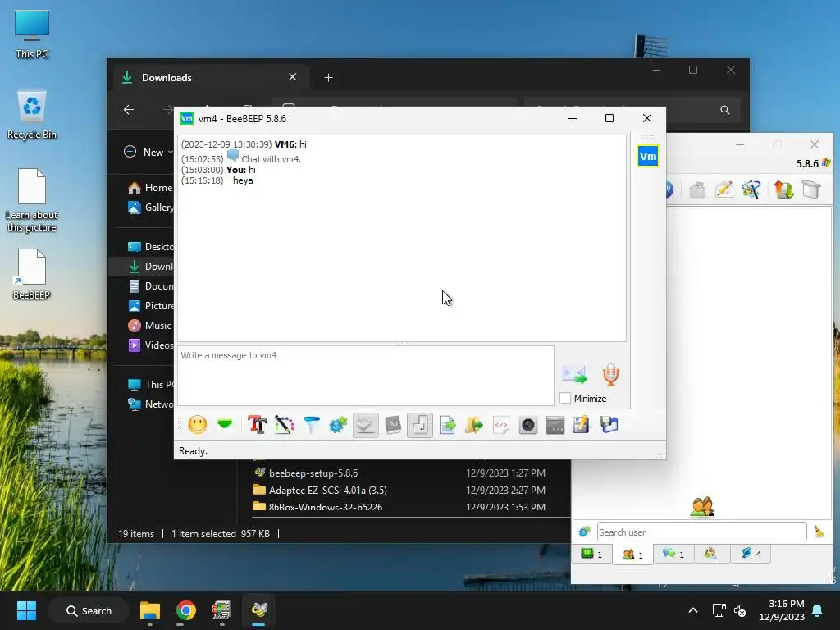This screenshot has width=840, height=630.
Task: Click the users icon in the user list
Action: (x=702, y=507)
